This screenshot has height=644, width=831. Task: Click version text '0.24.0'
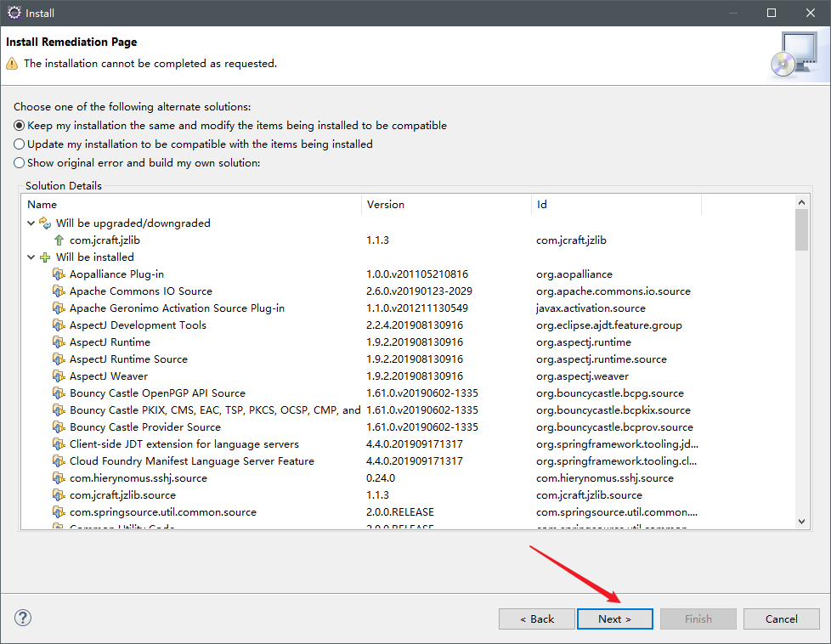[381, 477]
